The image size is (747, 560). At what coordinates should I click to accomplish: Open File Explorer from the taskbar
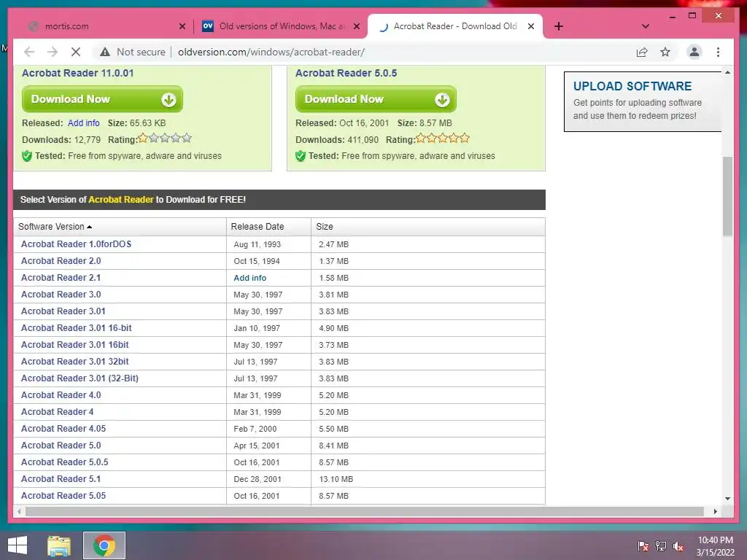point(59,545)
